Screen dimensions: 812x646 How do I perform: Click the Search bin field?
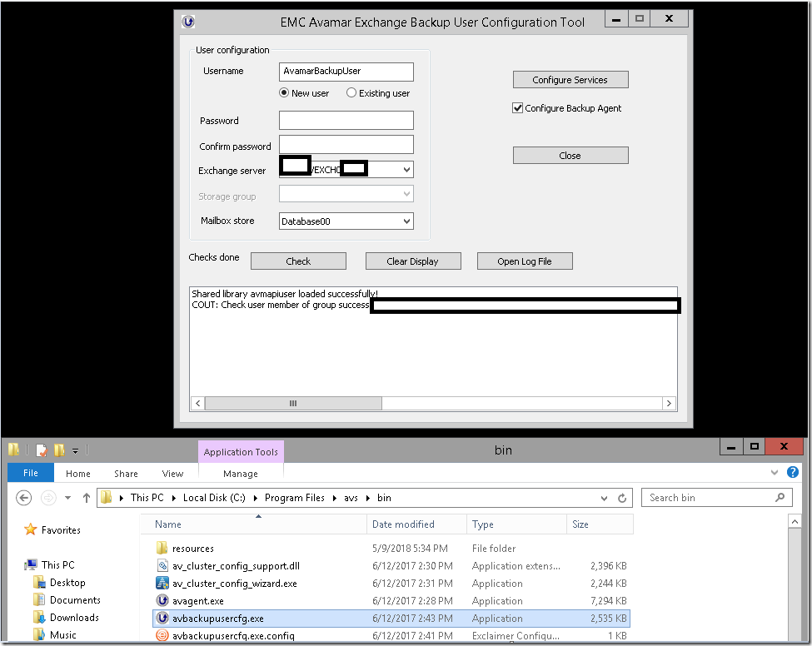(x=717, y=498)
